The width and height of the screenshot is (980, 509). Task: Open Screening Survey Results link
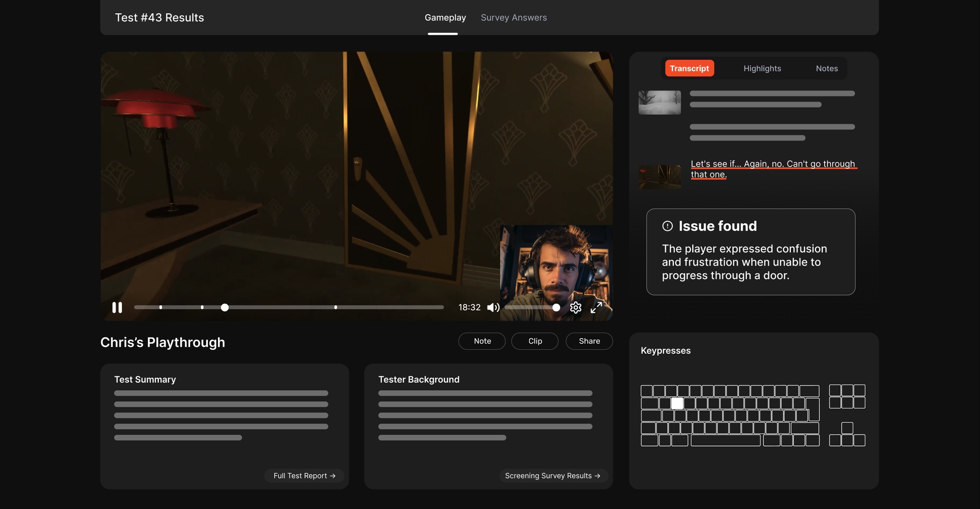coord(553,476)
